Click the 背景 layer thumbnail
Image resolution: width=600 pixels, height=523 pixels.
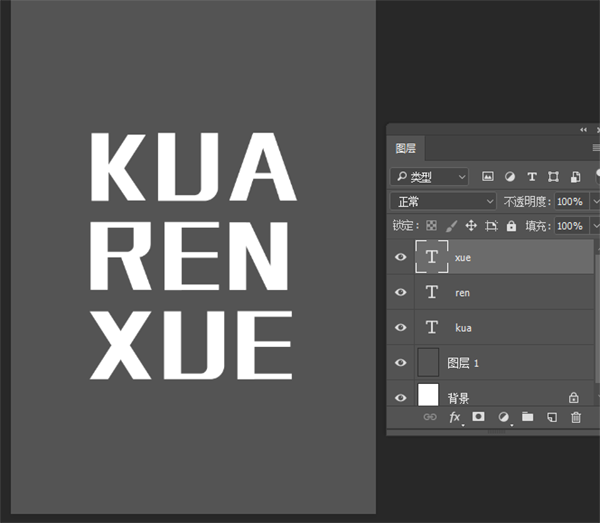coord(428,395)
